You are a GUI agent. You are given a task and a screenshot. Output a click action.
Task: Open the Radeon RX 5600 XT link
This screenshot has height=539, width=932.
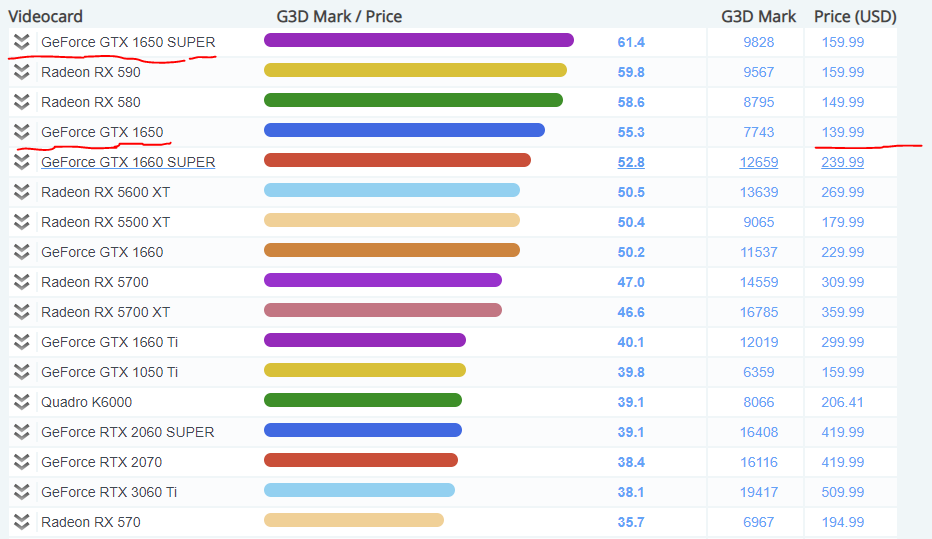point(105,192)
